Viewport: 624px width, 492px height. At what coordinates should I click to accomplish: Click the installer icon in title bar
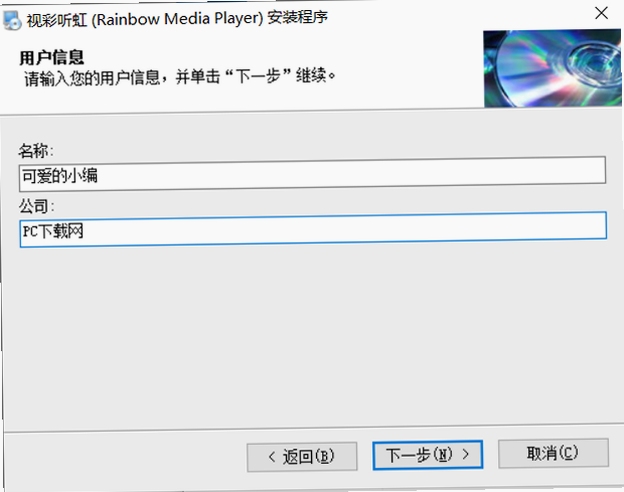pos(12,20)
